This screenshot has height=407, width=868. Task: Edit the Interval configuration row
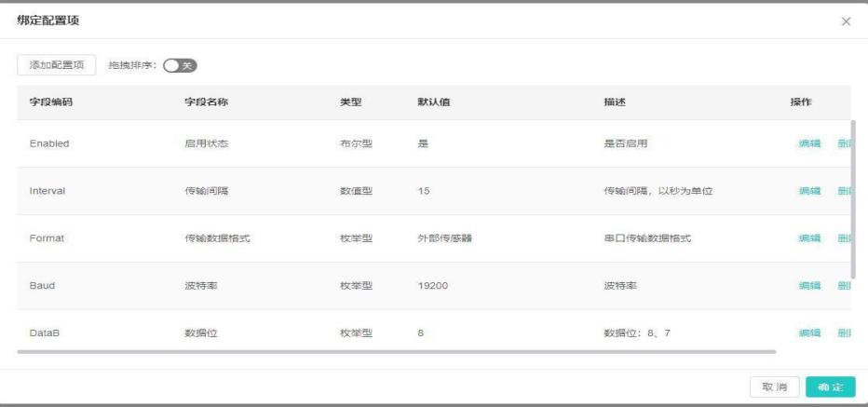click(x=809, y=191)
